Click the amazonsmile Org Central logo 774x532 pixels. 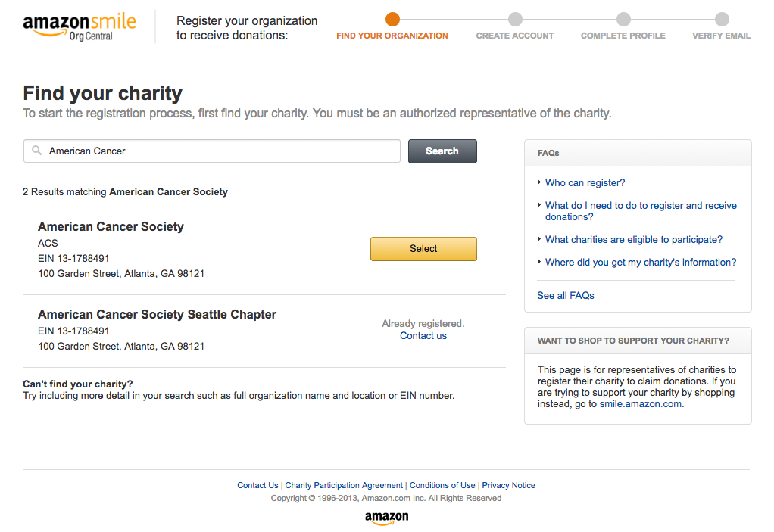coord(78,25)
